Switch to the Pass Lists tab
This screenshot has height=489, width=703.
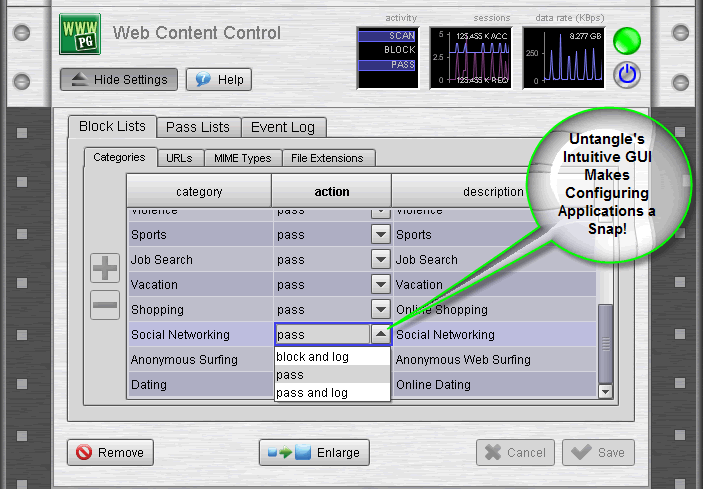[x=198, y=127]
